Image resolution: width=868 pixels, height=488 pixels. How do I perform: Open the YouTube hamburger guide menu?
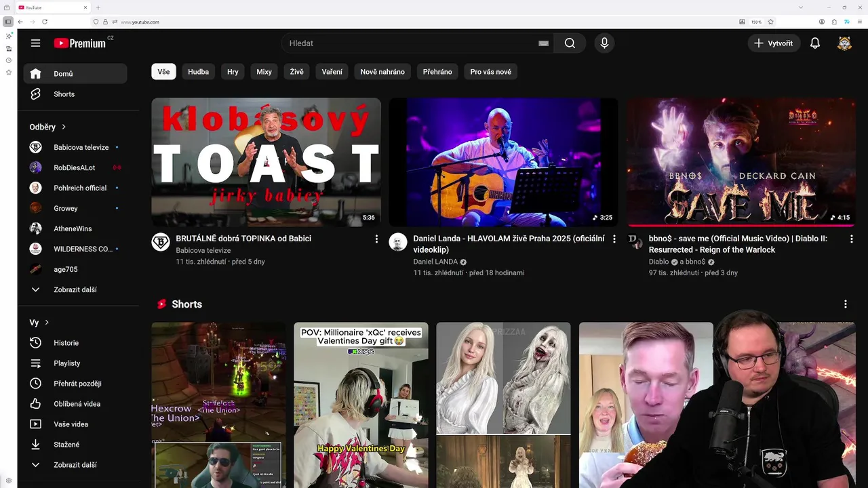pos(35,43)
